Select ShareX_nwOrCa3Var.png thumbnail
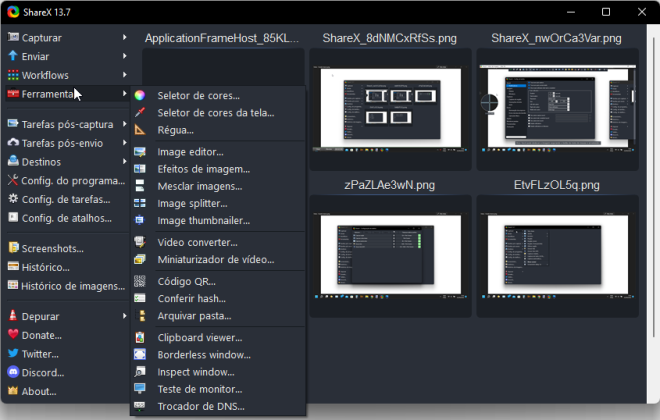This screenshot has height=420, width=660. click(x=557, y=109)
